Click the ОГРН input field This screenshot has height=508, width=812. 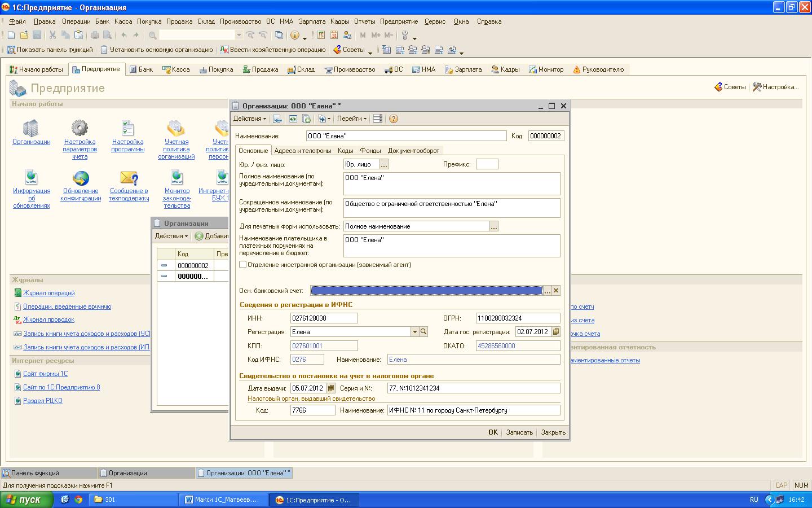tap(518, 318)
